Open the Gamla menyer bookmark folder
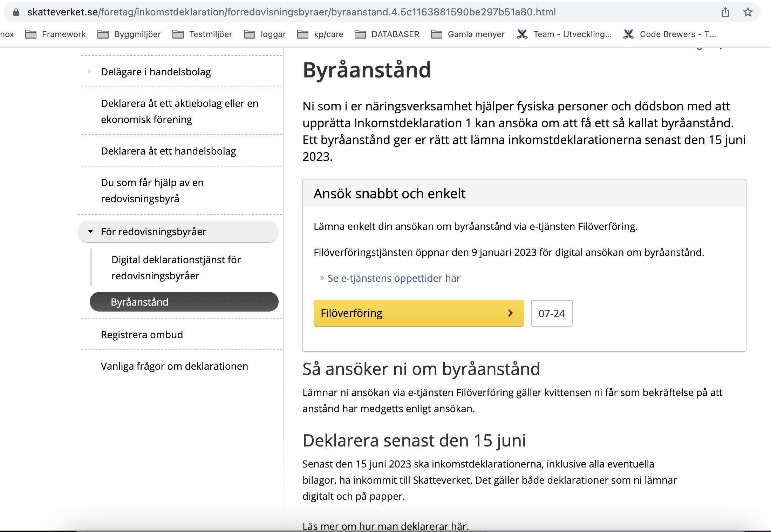 point(468,34)
